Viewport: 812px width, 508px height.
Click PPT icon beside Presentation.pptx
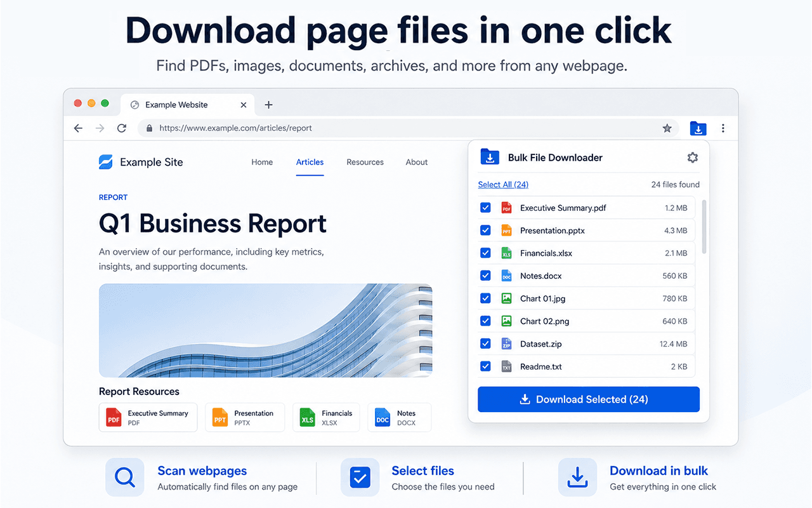pyautogui.click(x=506, y=231)
